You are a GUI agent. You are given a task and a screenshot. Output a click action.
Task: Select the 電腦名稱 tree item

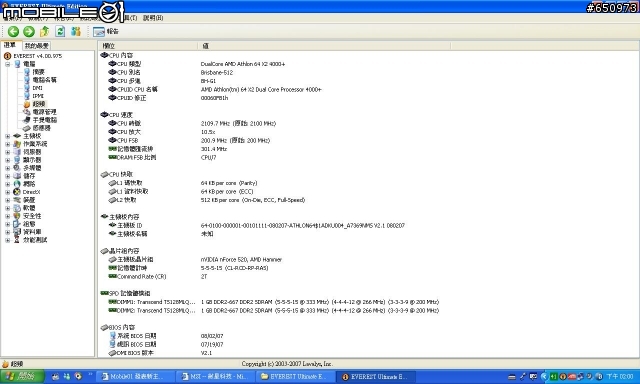(44, 80)
